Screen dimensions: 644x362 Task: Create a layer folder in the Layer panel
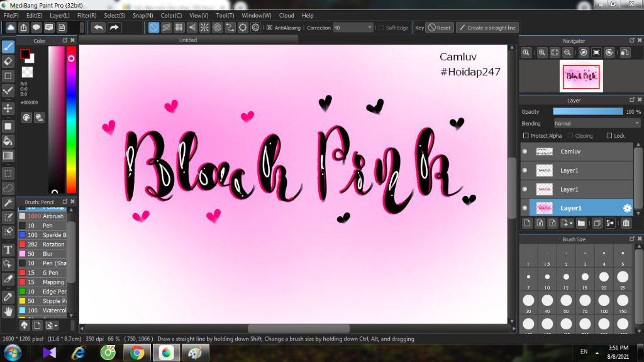581,223
